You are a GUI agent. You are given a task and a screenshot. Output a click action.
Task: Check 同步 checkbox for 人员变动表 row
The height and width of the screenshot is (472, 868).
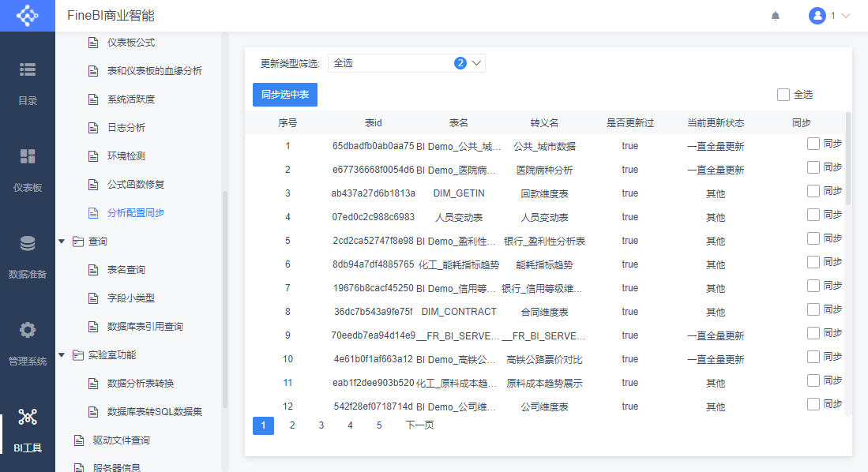(x=813, y=215)
